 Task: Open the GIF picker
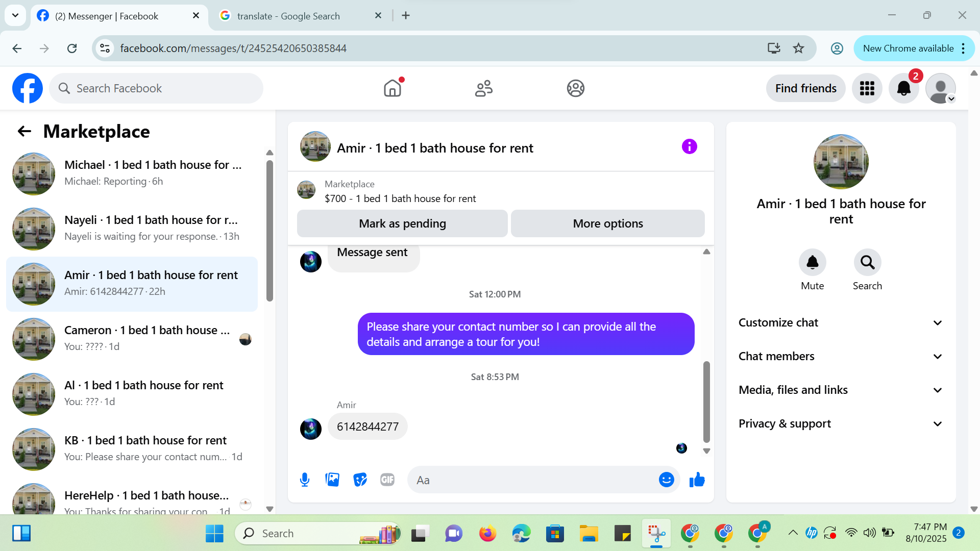[x=387, y=480]
